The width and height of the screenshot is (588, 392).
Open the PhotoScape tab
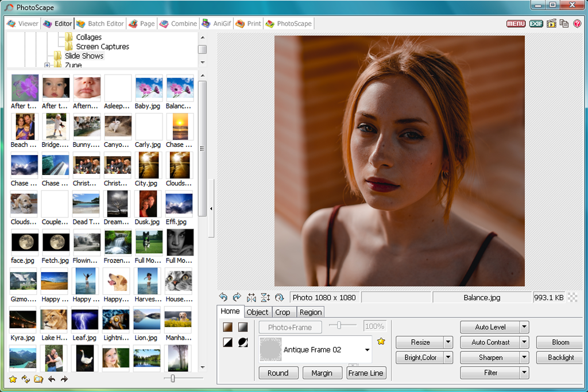coord(289,24)
